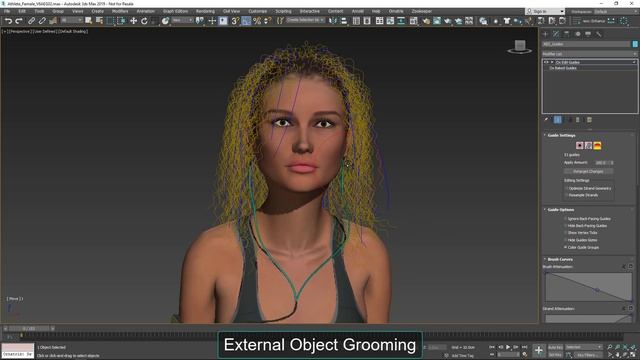Viewport: 640px width, 360px height.
Task: Open the Sign In dropdown
Action: pyautogui.click(x=545, y=11)
